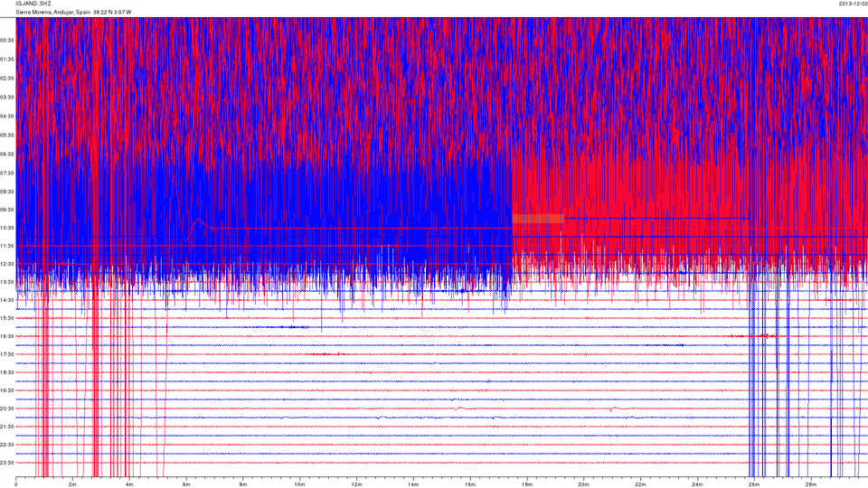
Task: Click the 12m axis tick label
Action: pyautogui.click(x=356, y=484)
